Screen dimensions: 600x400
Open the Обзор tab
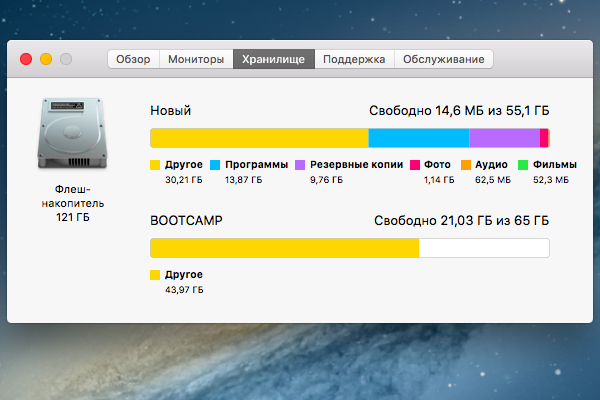133,59
